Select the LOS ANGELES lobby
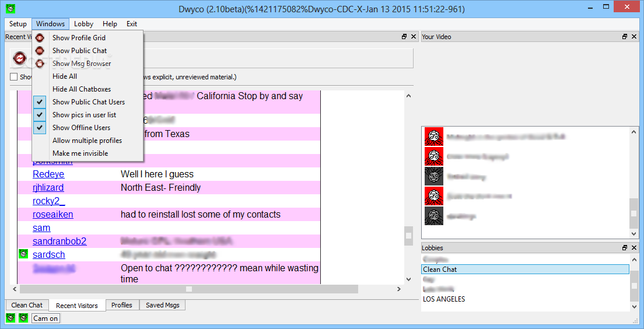The image size is (644, 329). click(444, 299)
